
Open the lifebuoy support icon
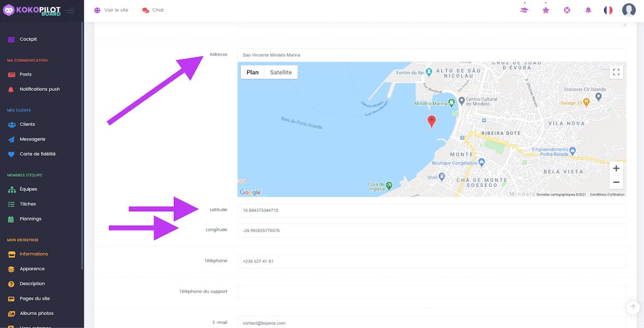pyautogui.click(x=567, y=10)
